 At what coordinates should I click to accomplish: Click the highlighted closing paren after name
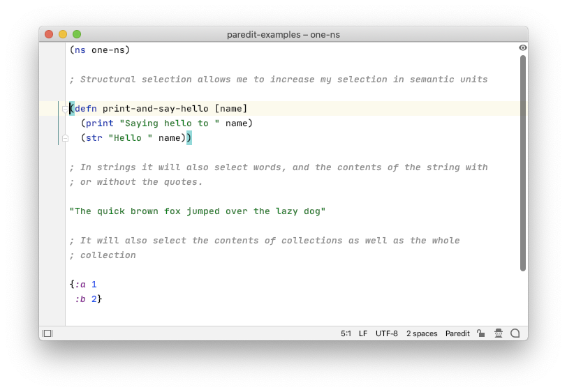tap(189, 138)
